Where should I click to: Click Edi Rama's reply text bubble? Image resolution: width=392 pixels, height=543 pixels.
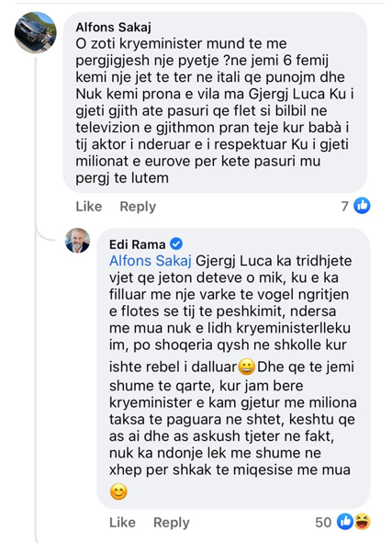click(x=233, y=368)
